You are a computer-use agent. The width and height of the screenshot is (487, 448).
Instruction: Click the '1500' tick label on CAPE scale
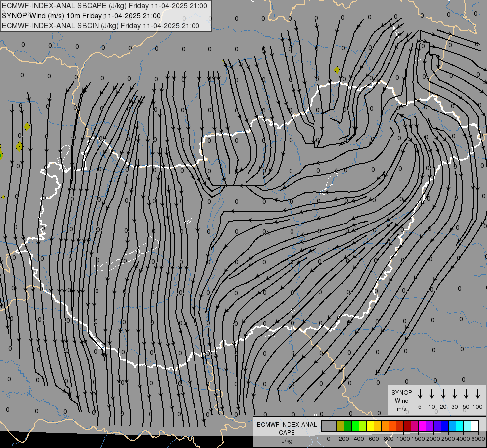click(418, 439)
